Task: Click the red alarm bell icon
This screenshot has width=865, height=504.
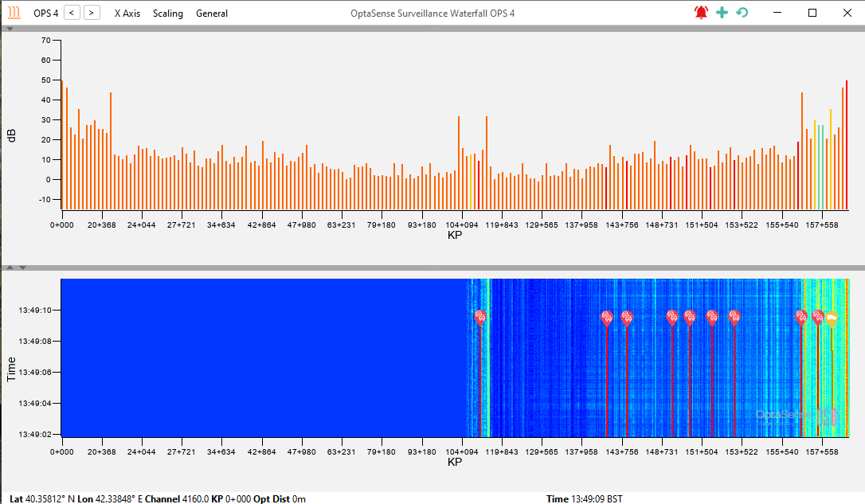Action: coord(701,13)
